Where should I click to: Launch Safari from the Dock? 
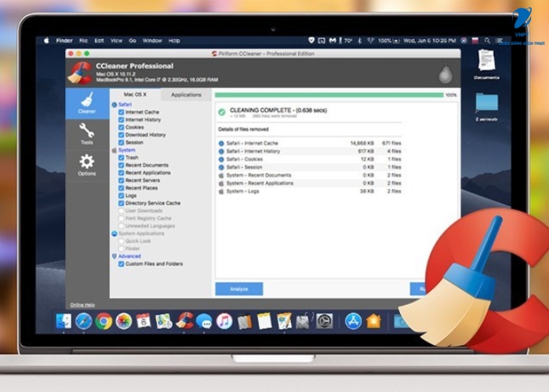pyautogui.click(x=84, y=321)
